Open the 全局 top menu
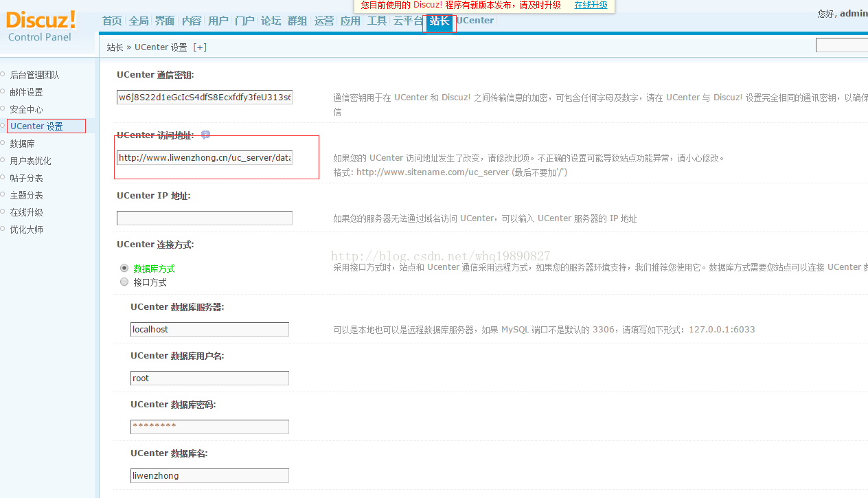This screenshot has height=498, width=868. [x=139, y=21]
